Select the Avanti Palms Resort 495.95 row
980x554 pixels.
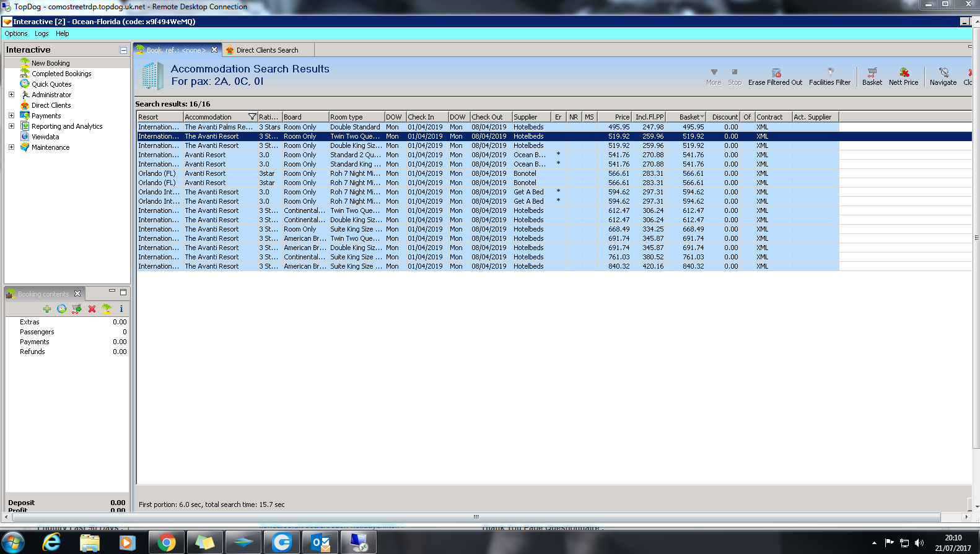point(488,127)
